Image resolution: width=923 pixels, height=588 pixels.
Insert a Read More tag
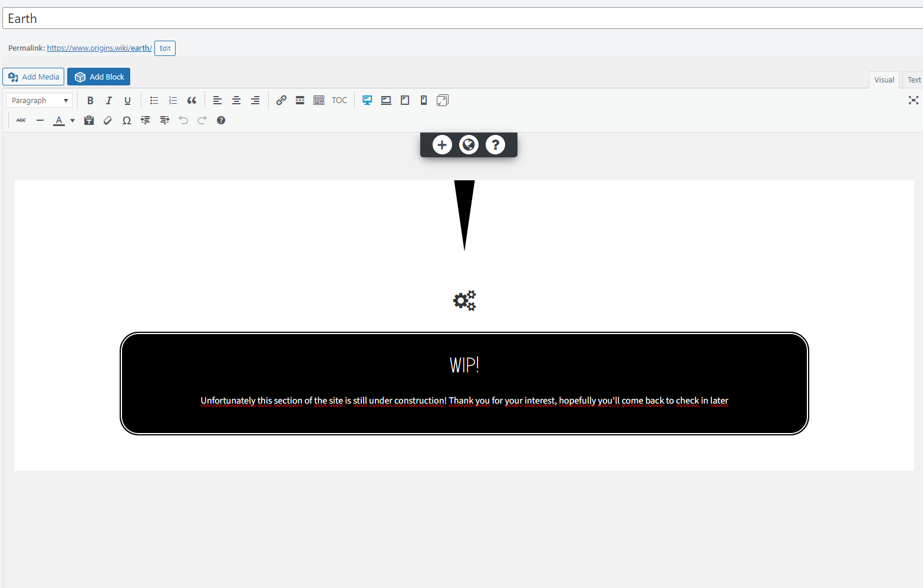pos(300,101)
